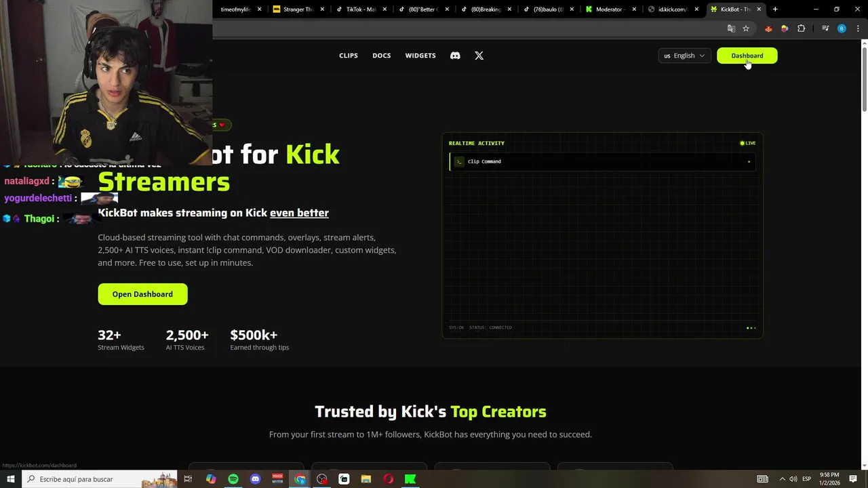This screenshot has width=868, height=488.
Task: Open the English language dropdown
Action: (x=684, y=56)
